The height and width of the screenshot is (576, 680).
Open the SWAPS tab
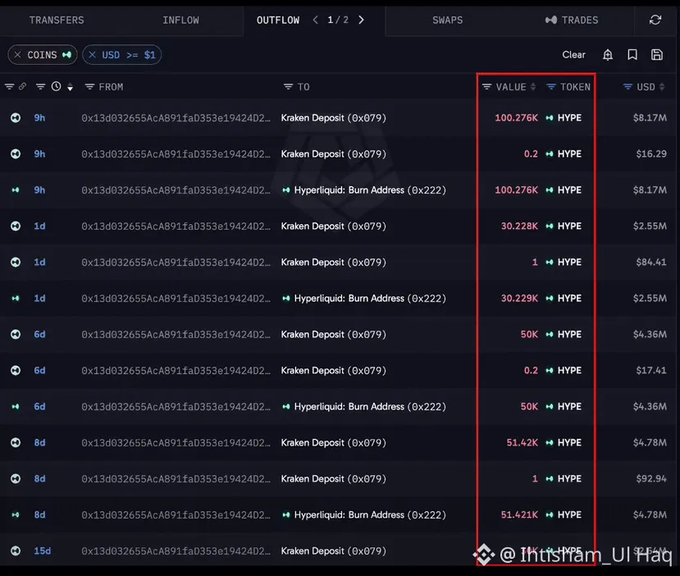pos(447,20)
